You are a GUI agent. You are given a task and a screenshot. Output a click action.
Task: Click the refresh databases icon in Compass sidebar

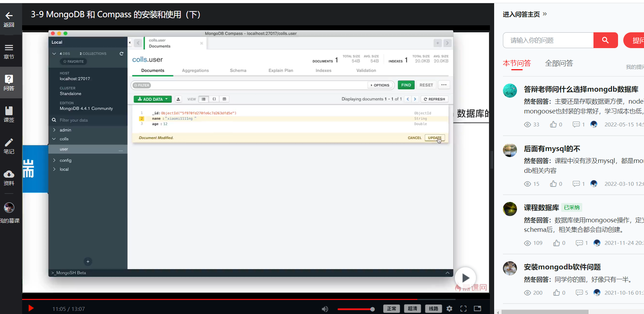coord(121,54)
